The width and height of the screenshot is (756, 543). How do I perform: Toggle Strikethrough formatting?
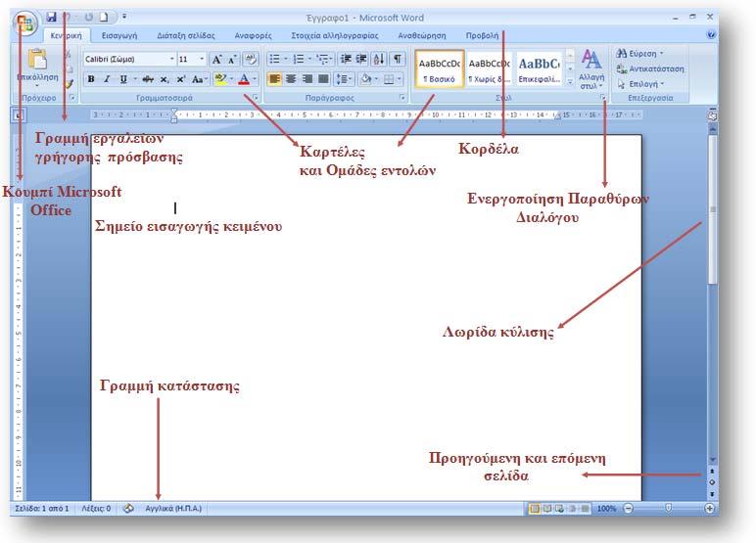(148, 79)
